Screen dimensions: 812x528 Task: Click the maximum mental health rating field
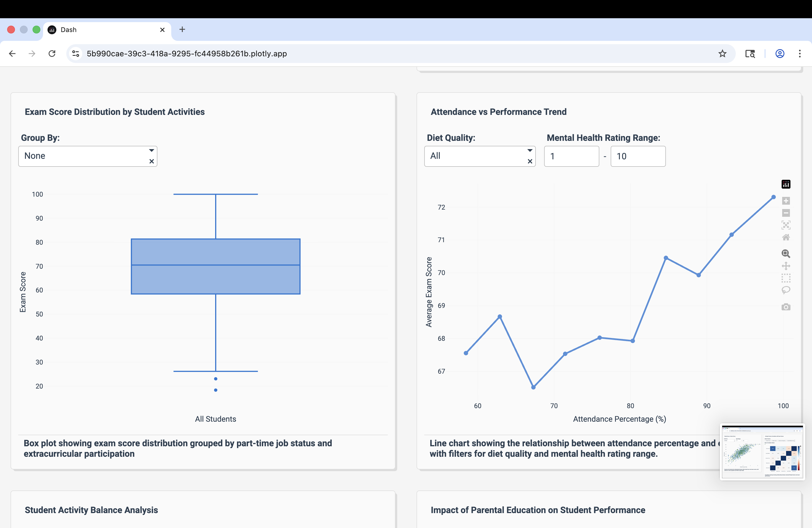[638, 156]
